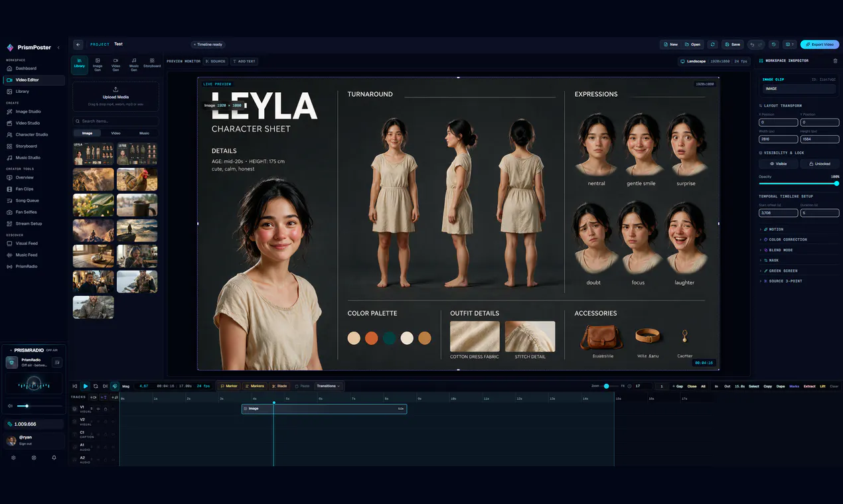Viewport: 843px width, 504px height.
Task: Undo the last action in top bar
Action: coord(752,44)
